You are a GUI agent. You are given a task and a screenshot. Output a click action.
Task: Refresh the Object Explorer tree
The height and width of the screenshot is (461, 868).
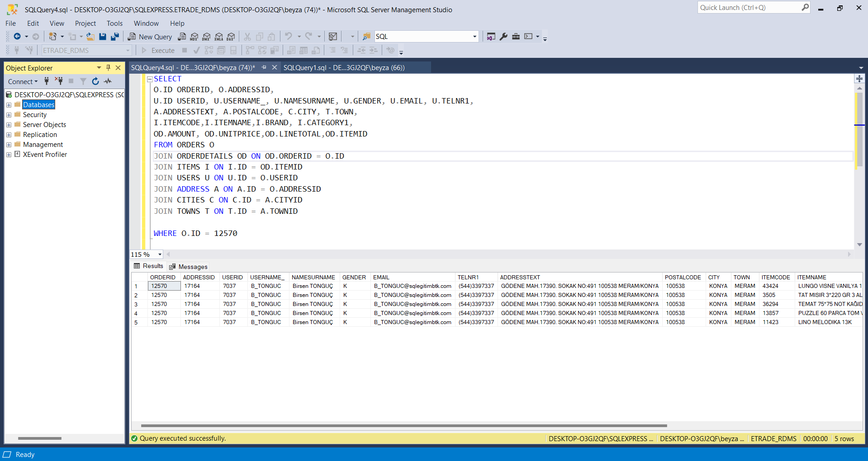click(95, 81)
